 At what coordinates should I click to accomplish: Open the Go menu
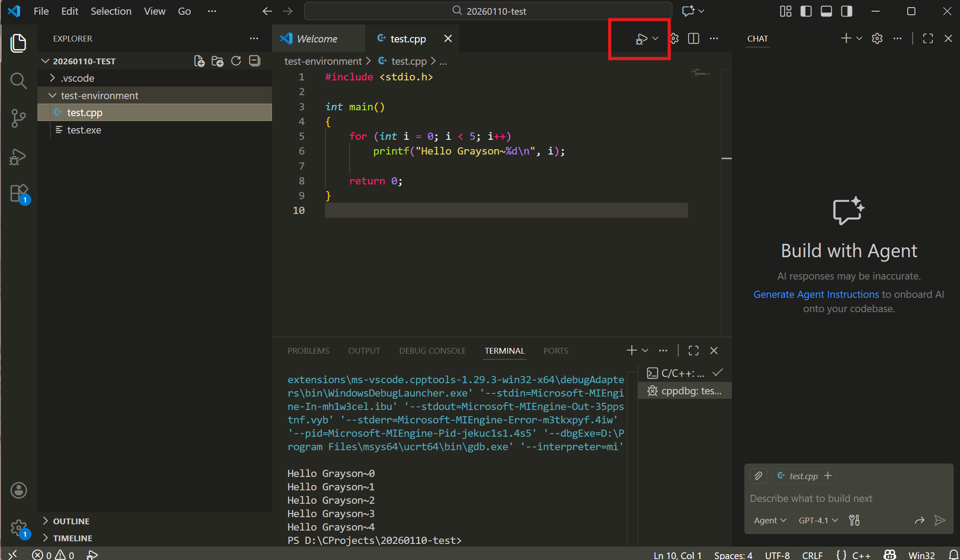184,11
